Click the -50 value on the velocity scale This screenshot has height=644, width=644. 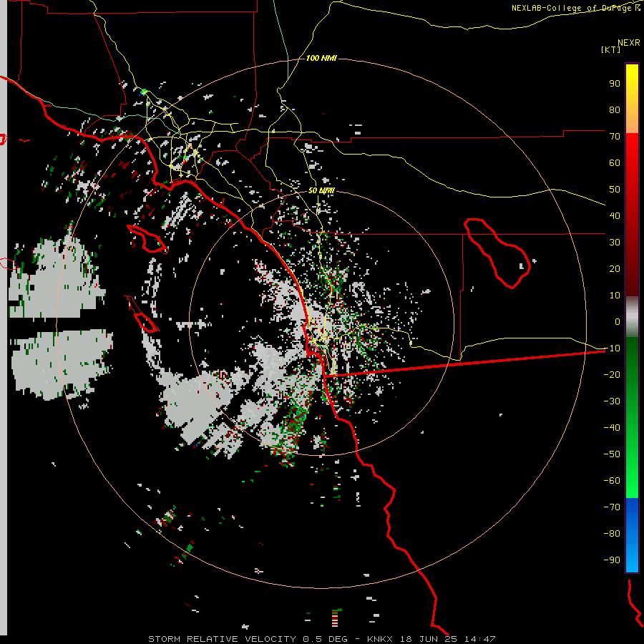[612, 454]
